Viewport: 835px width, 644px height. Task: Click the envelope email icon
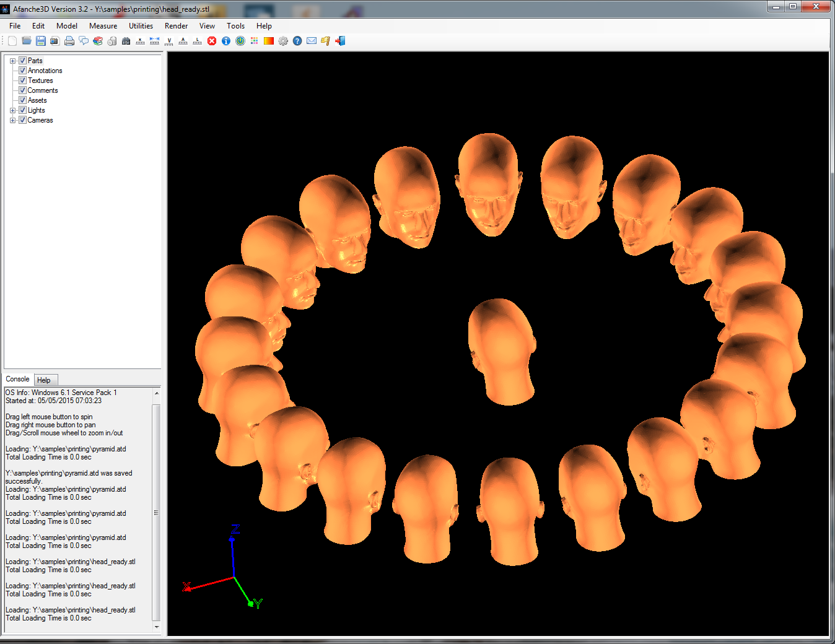pyautogui.click(x=312, y=41)
